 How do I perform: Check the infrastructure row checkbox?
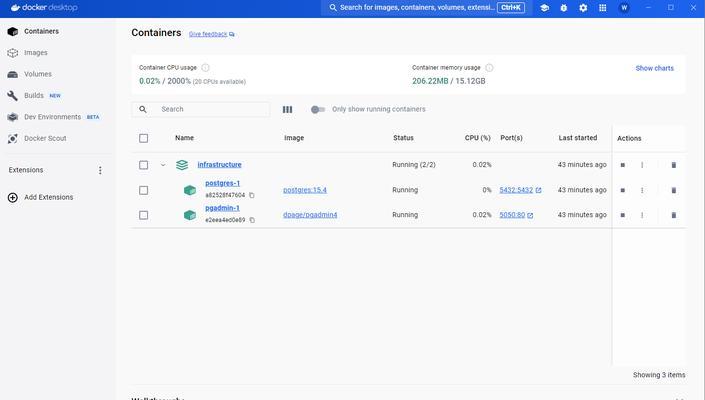click(143, 165)
